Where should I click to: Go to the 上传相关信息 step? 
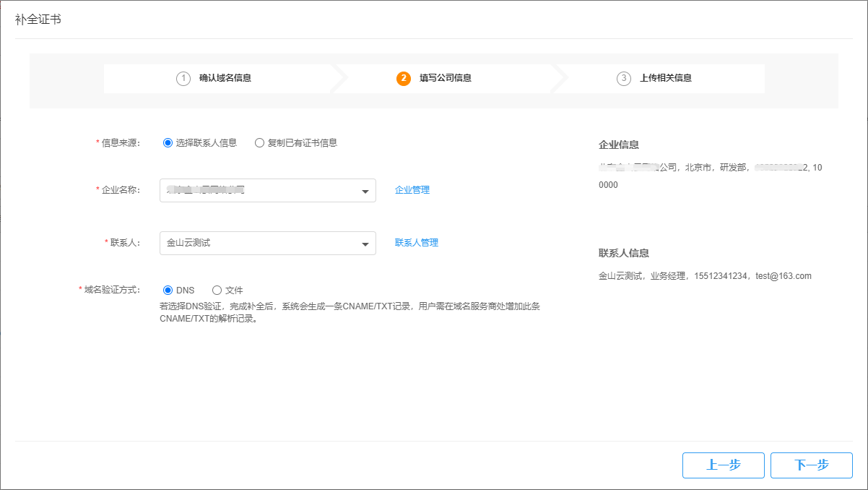666,78
